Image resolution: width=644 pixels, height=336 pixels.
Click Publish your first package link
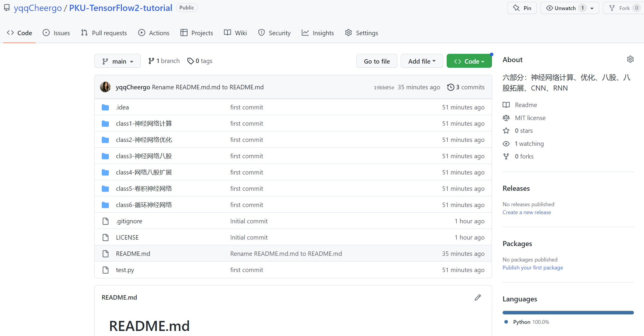coord(533,268)
